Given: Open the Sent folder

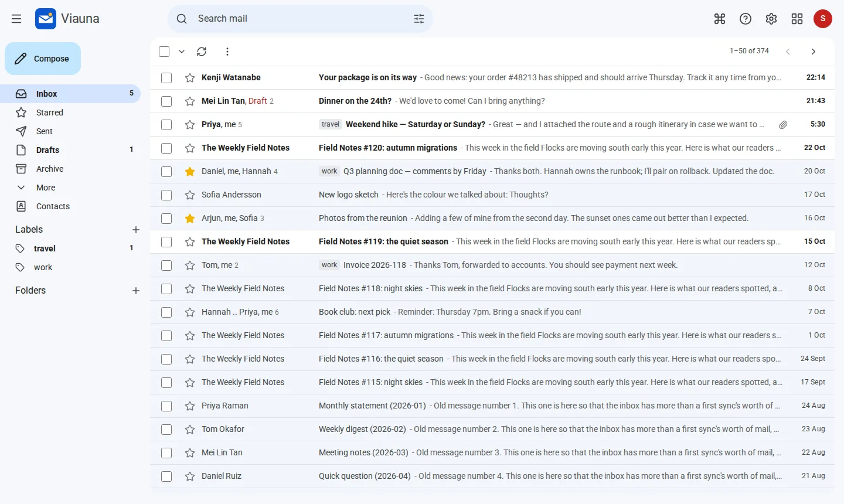Looking at the screenshot, I should click(70, 131).
